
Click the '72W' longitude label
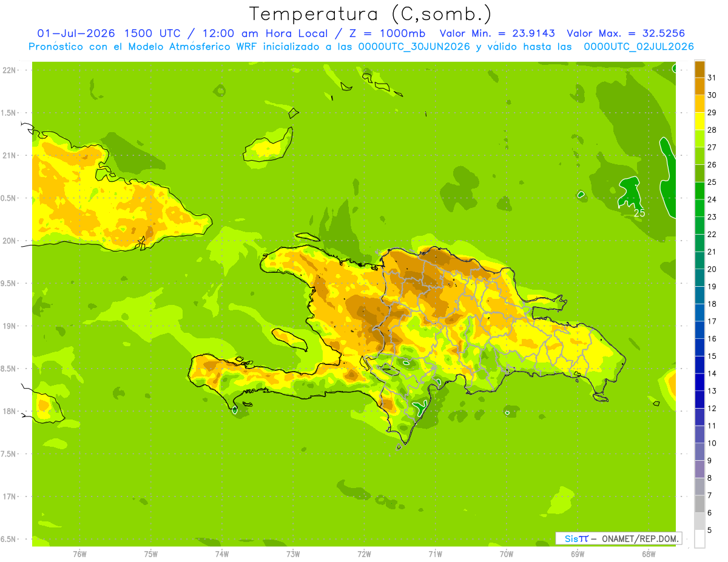point(364,554)
